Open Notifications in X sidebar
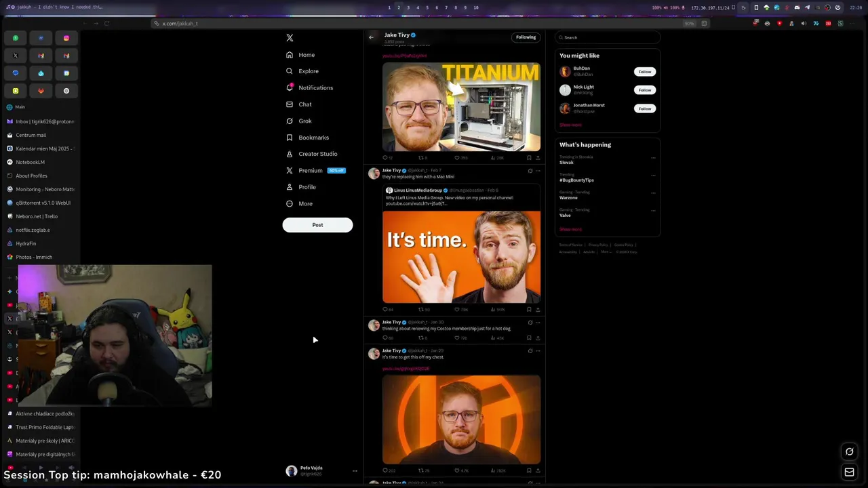 point(309,87)
